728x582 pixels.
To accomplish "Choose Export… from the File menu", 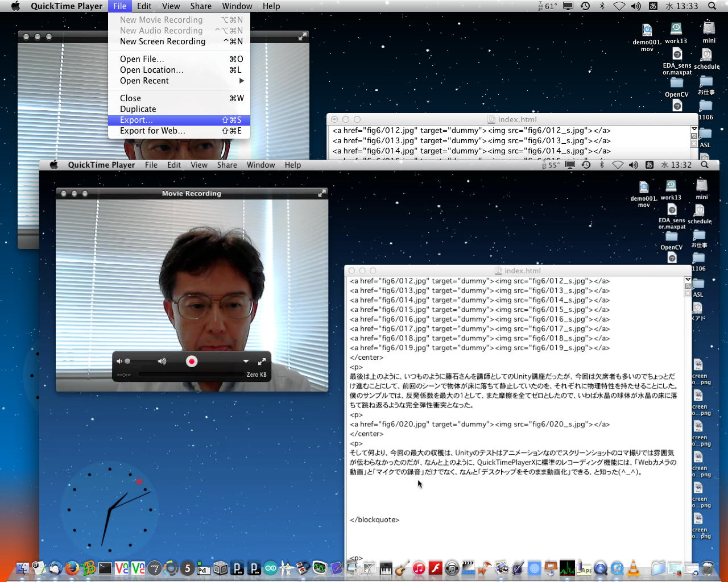I will coord(136,120).
